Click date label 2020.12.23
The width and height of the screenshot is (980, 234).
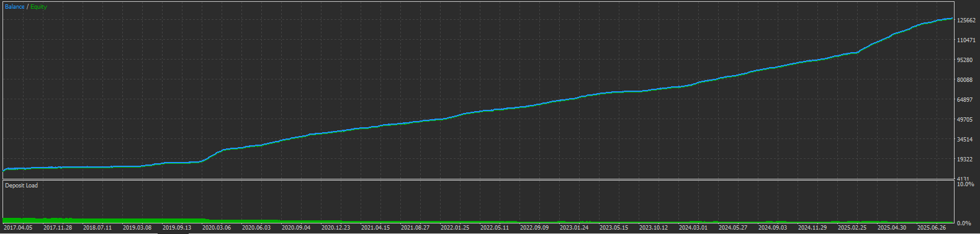pos(336,228)
